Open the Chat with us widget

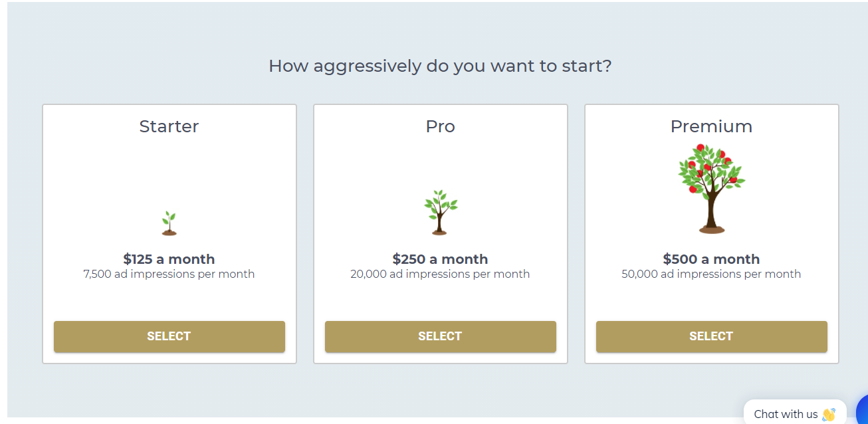(x=795, y=413)
